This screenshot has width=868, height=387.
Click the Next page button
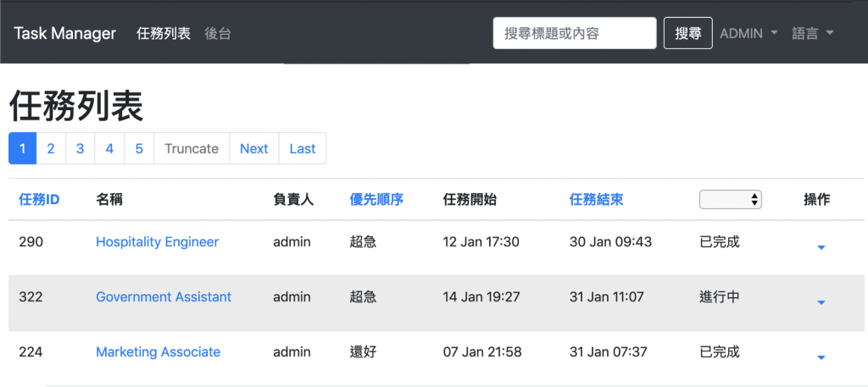[x=253, y=149]
